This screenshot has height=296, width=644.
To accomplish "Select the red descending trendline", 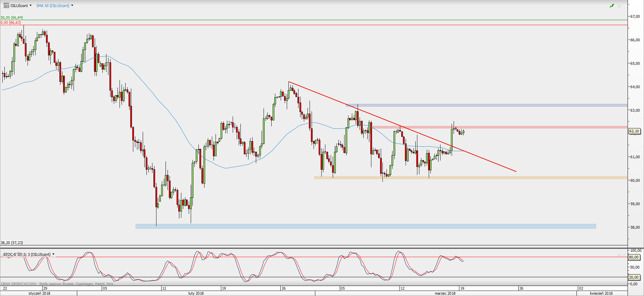I will [402, 127].
